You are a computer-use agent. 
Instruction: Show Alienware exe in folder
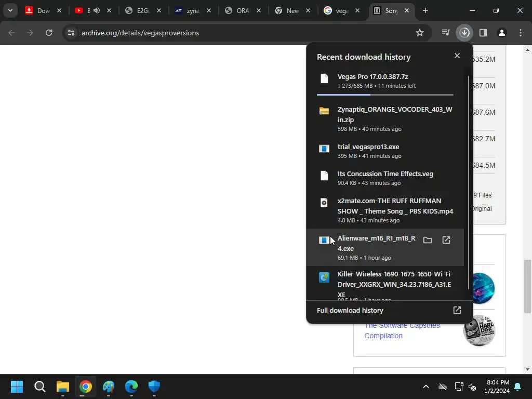(x=428, y=240)
